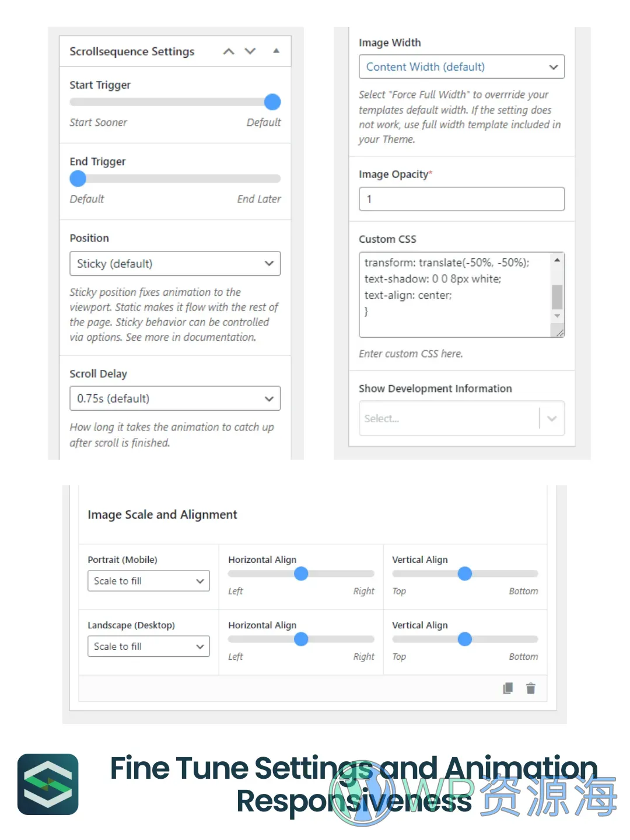Click the Custom CSS textarea resize handle

coord(559,332)
